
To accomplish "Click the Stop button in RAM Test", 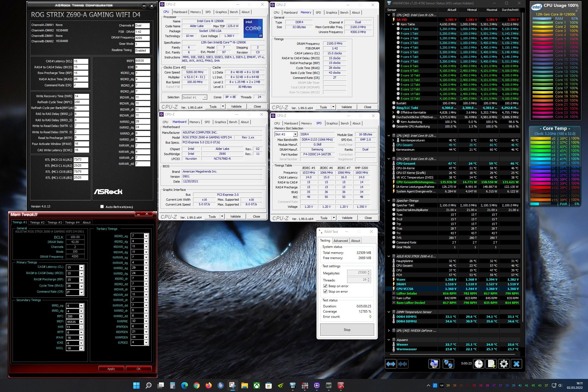I will point(347,329).
